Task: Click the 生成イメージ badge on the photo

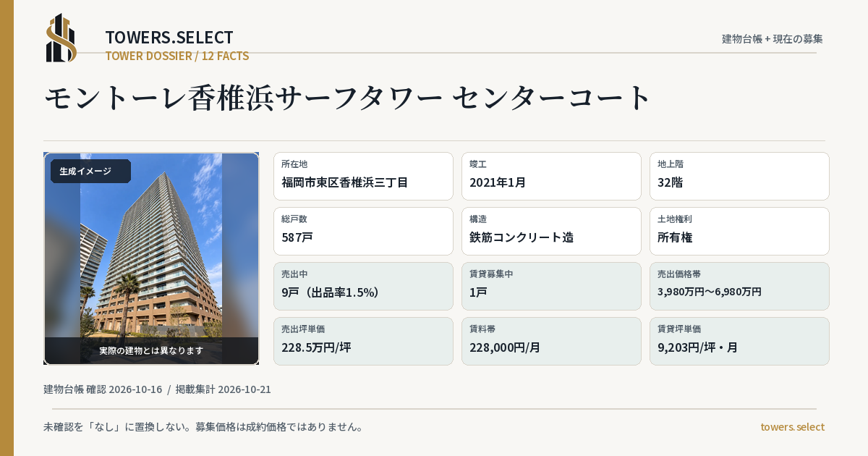Action: (x=90, y=172)
